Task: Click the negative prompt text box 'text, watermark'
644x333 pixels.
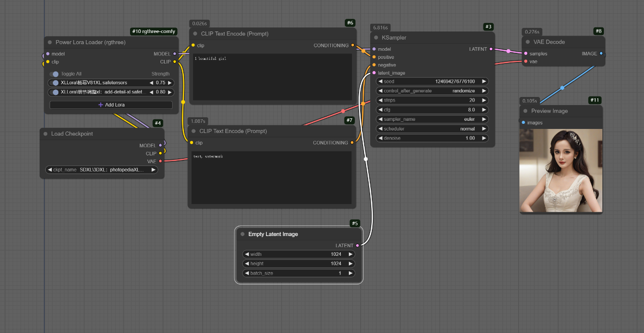Action: [x=271, y=178]
